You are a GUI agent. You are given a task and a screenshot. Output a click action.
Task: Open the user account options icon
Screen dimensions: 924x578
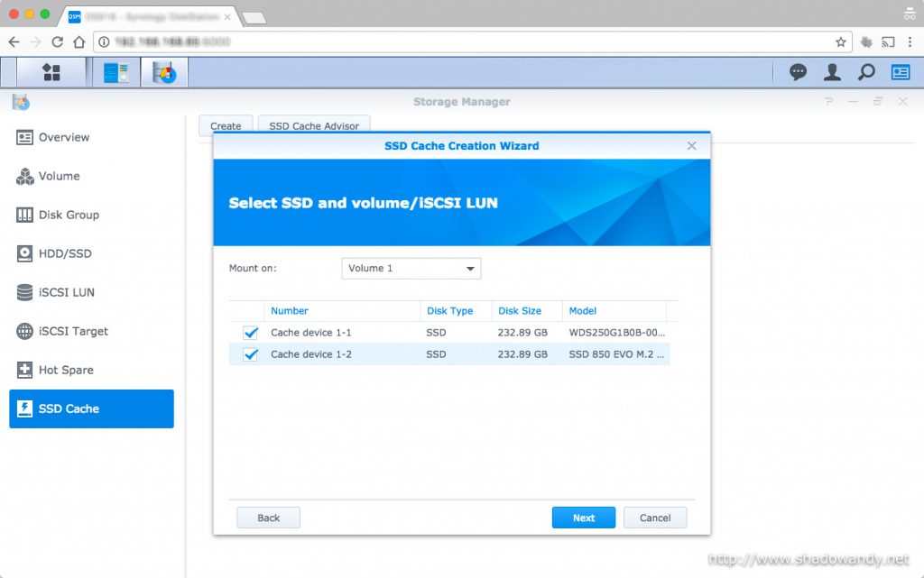[x=832, y=72]
